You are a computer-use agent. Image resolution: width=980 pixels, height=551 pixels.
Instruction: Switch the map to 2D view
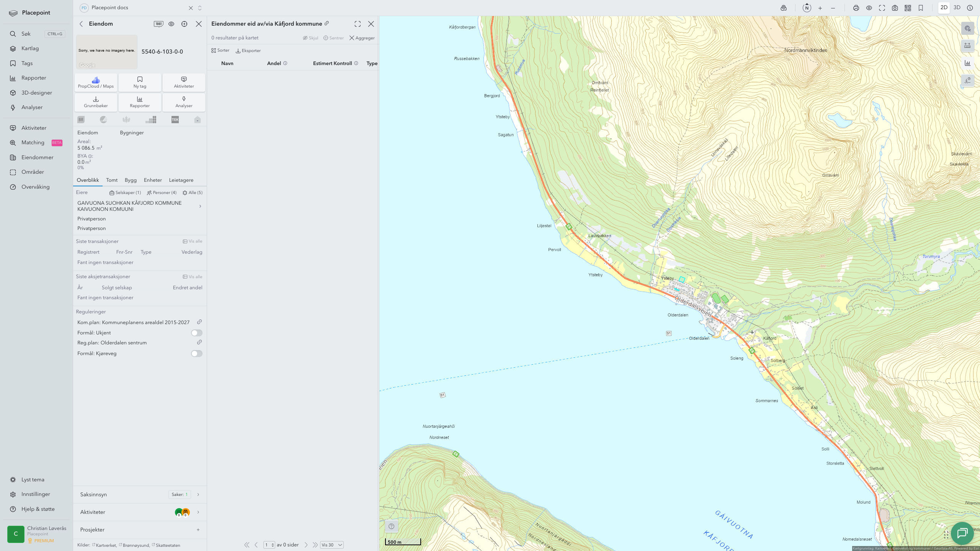pos(944,8)
